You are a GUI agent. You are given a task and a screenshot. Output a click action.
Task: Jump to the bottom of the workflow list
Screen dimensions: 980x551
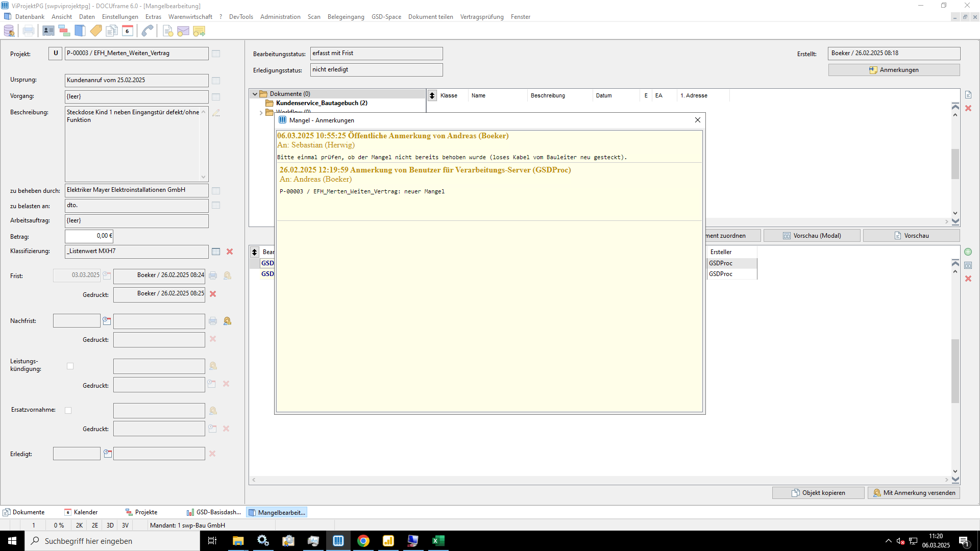click(x=955, y=480)
